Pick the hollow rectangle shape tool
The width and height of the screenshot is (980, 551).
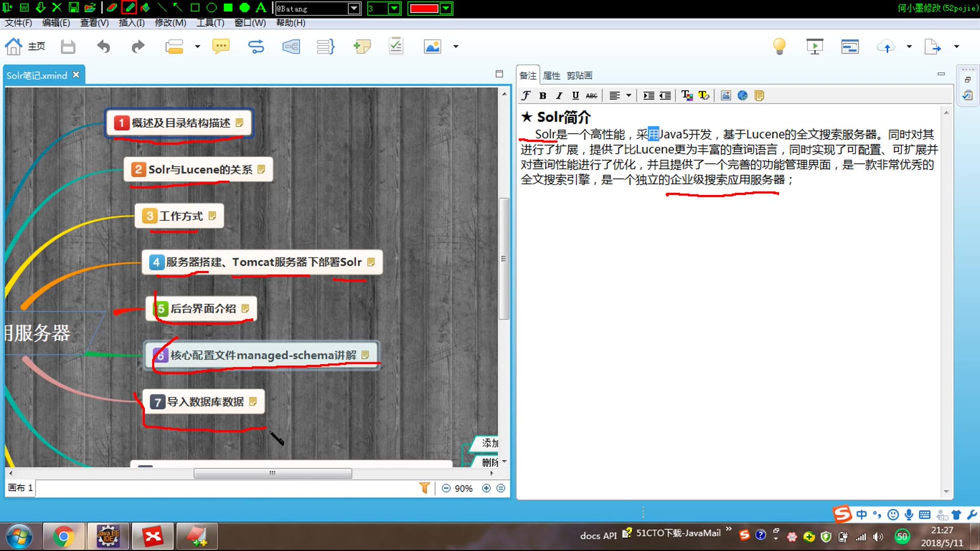(x=195, y=8)
